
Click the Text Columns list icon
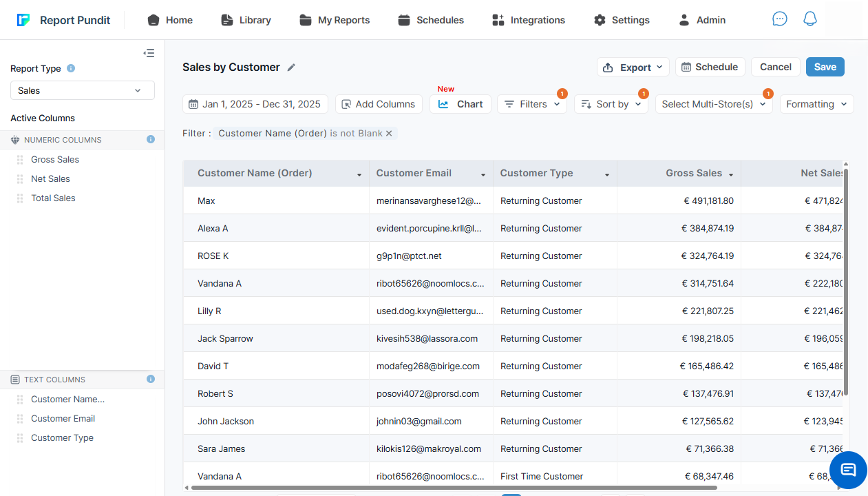tap(15, 380)
